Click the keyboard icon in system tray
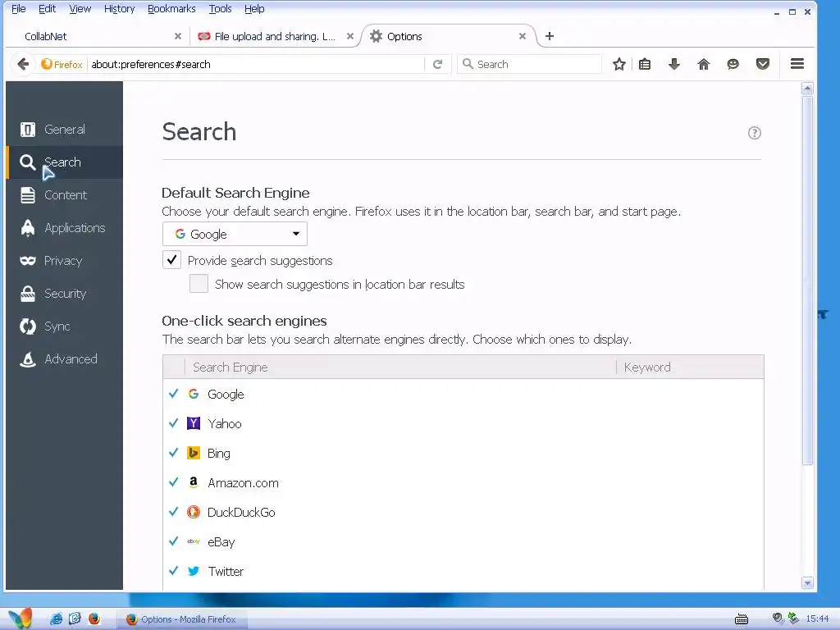840x630 pixels. coord(742,619)
